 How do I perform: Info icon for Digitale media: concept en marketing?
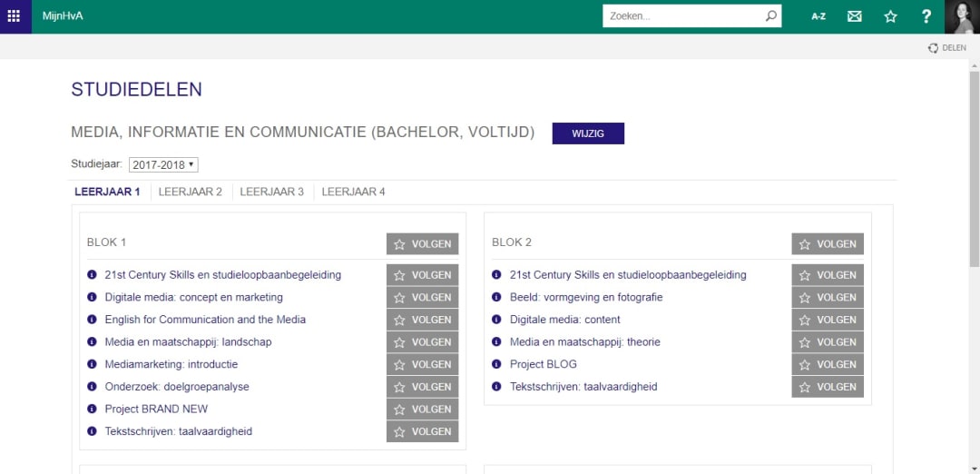click(x=92, y=297)
